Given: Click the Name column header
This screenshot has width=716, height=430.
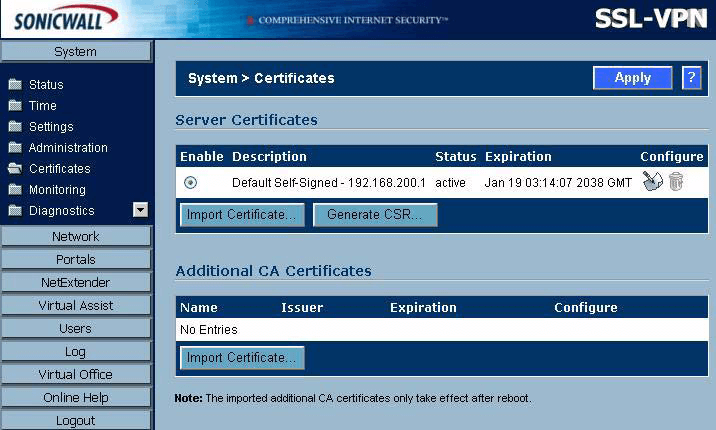Looking at the screenshot, I should point(199,308).
